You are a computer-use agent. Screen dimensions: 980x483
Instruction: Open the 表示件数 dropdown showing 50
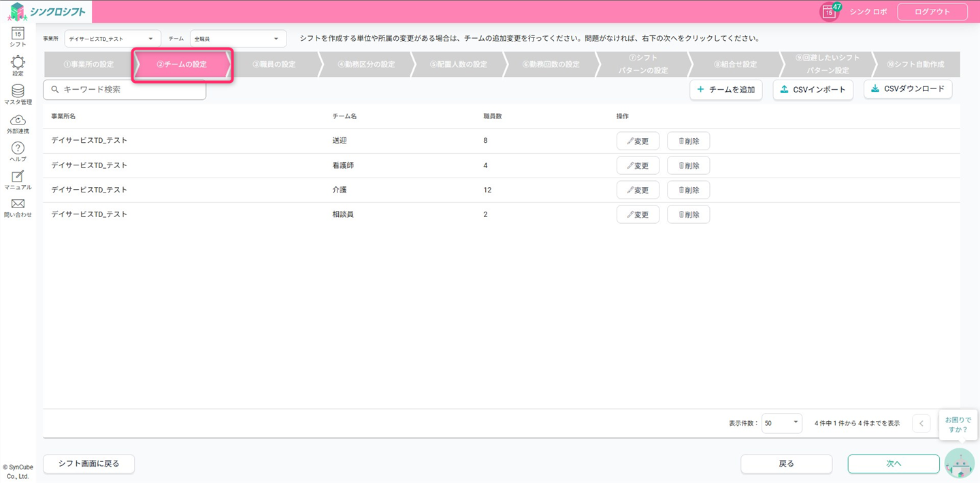[x=781, y=423]
